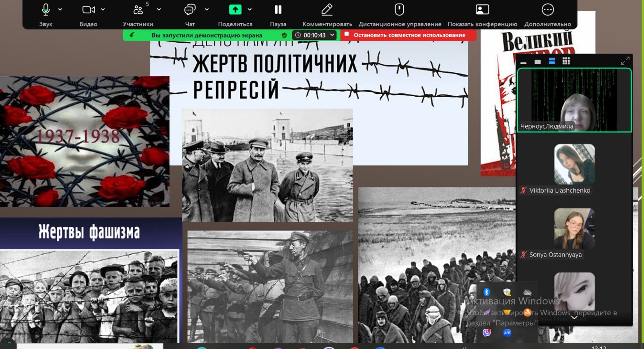
Task: Pause screen sharing with Пауза
Action: pyautogui.click(x=278, y=10)
